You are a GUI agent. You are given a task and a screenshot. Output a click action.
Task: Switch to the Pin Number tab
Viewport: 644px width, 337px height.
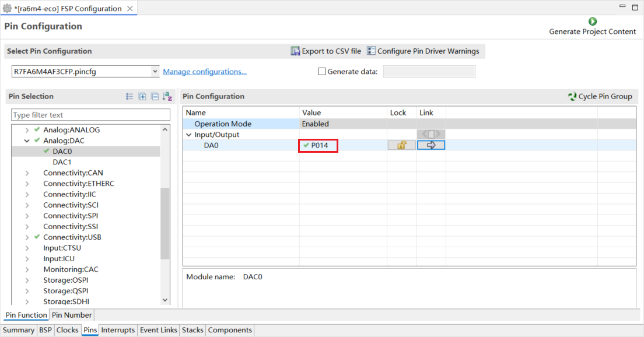(72, 315)
